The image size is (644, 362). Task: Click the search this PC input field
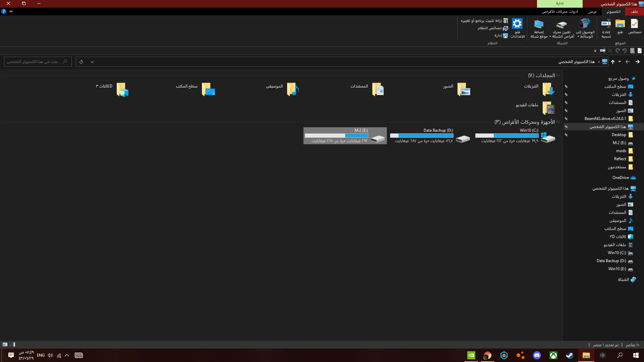point(34,62)
